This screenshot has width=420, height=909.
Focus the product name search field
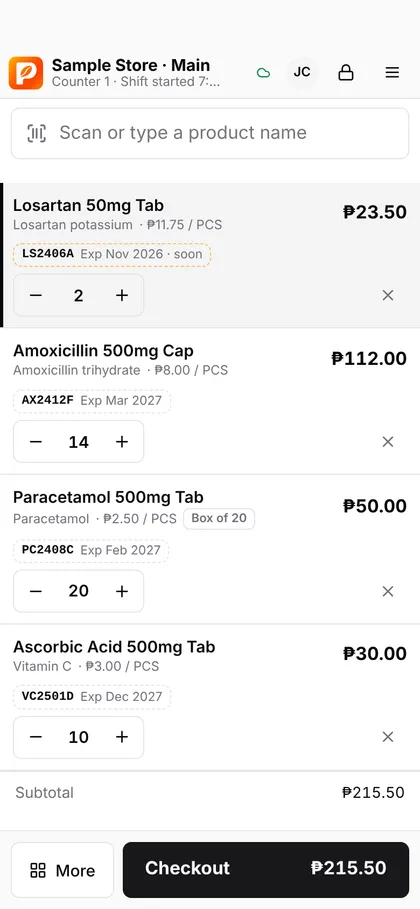(x=210, y=133)
